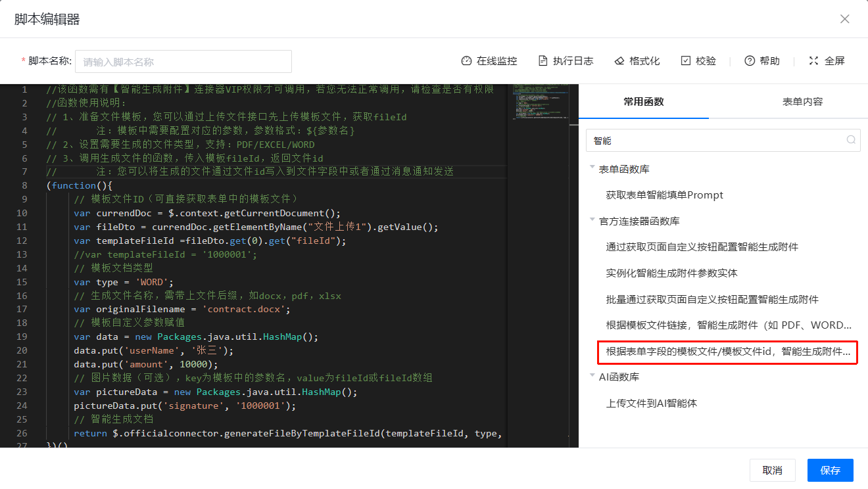Close the 脚本编辑器 dialog with X
The image size is (868, 489).
click(845, 19)
